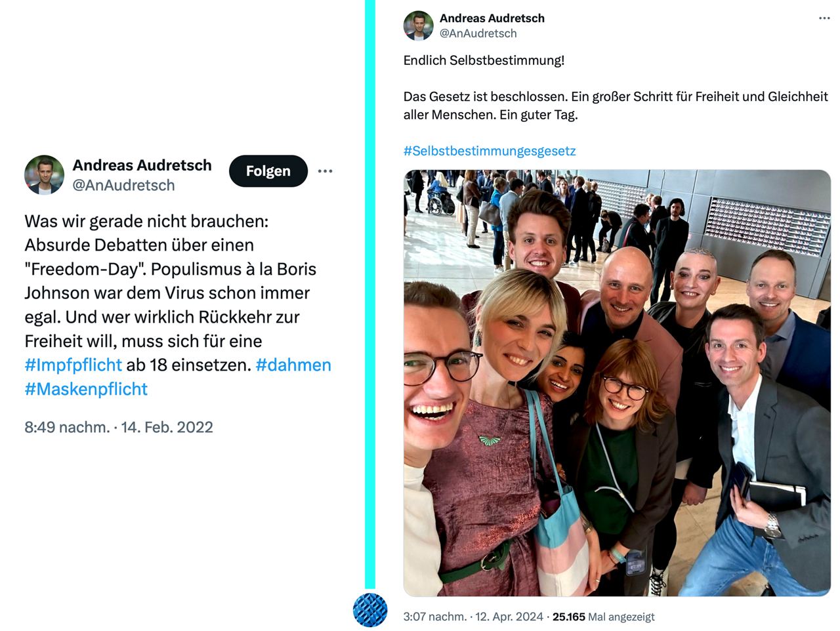Open the group selfie photo
The width and height of the screenshot is (840, 631).
coord(617,383)
